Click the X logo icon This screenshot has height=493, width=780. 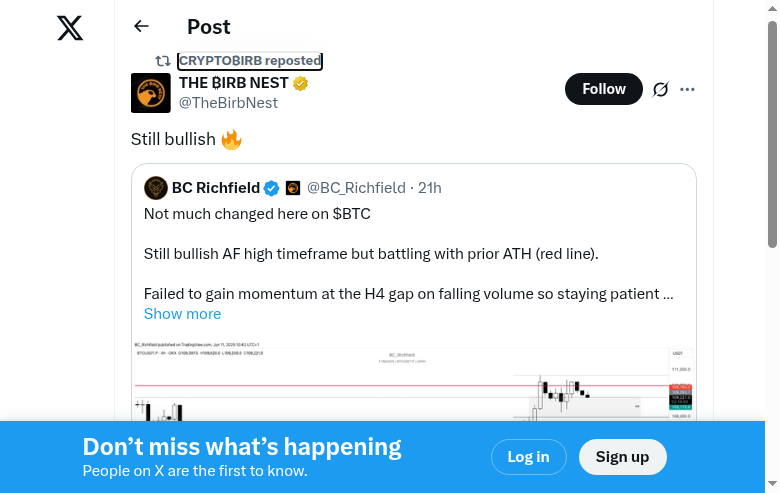click(70, 28)
